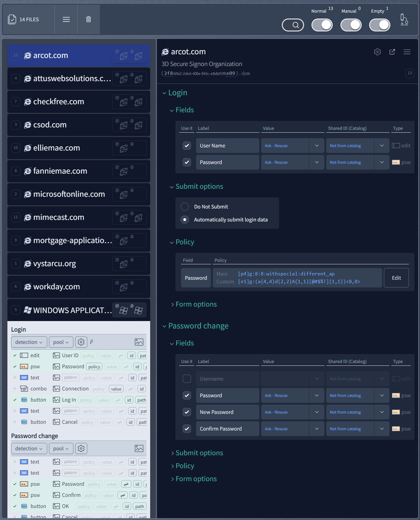
Task: Click value tag in Connection combo row
Action: click(116, 389)
